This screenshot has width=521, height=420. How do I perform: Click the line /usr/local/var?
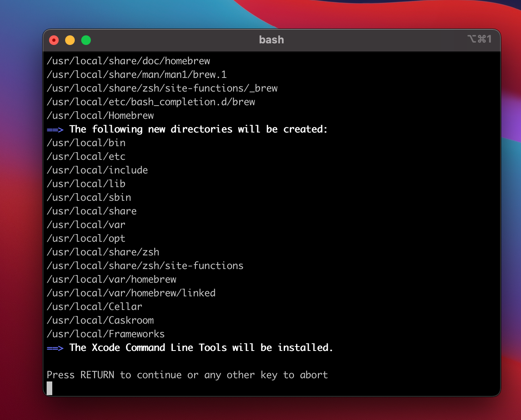click(86, 225)
